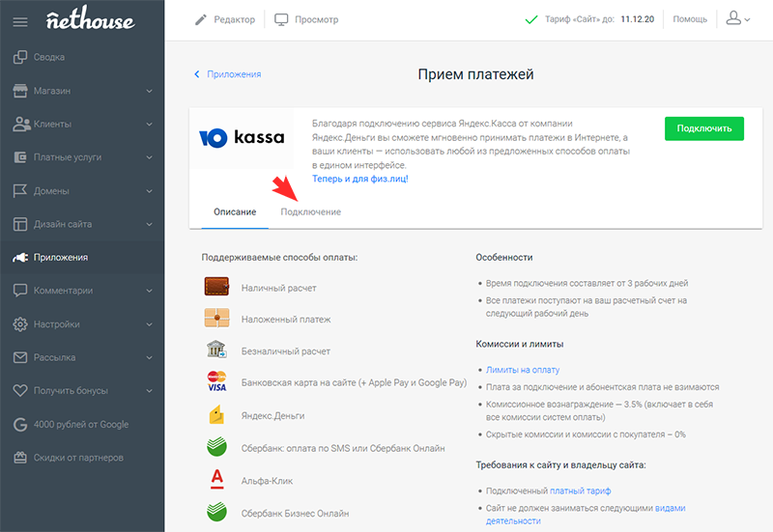Screen dimensions: 773x532
Task: Click Банковская карта на сайте text
Action: click(x=354, y=382)
